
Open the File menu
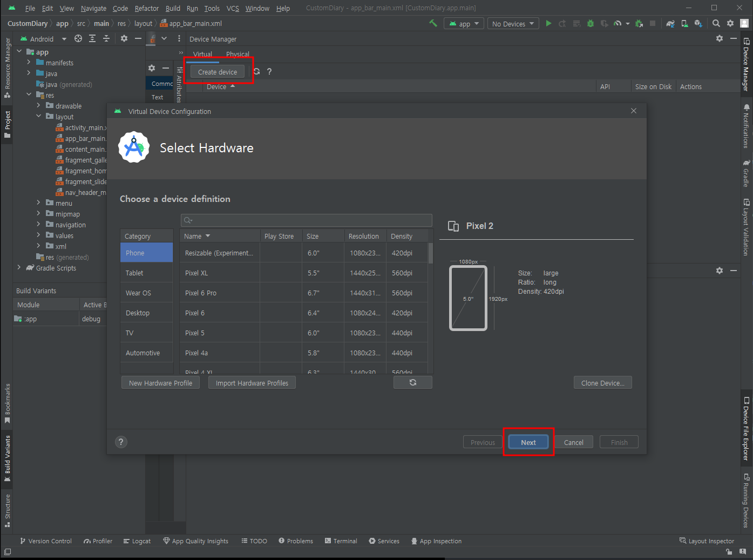click(30, 8)
